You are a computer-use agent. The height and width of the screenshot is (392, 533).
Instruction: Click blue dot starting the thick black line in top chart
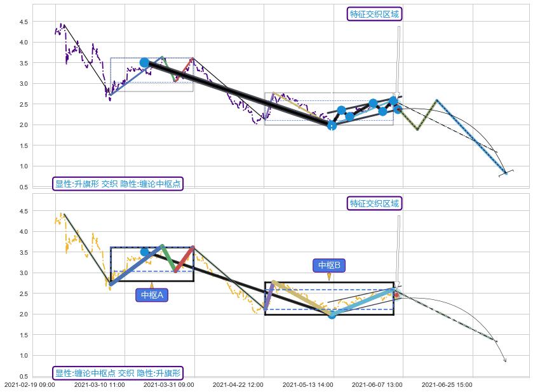[x=144, y=62]
